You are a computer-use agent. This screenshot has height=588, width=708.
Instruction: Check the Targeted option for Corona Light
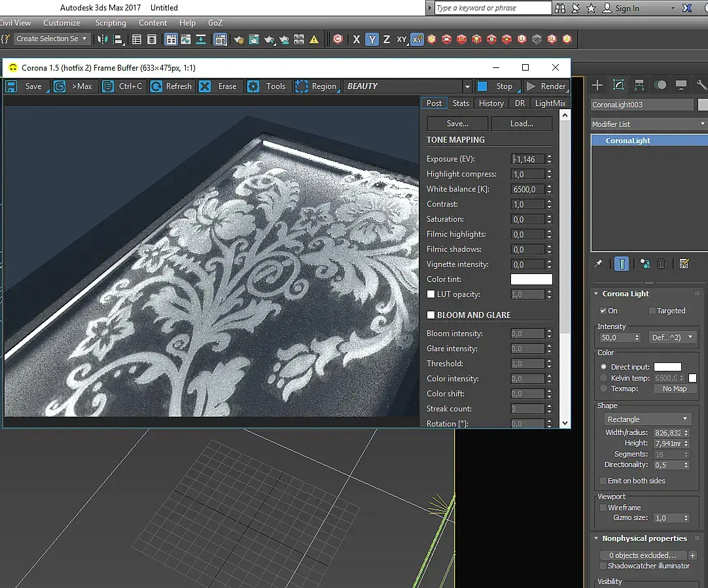652,311
